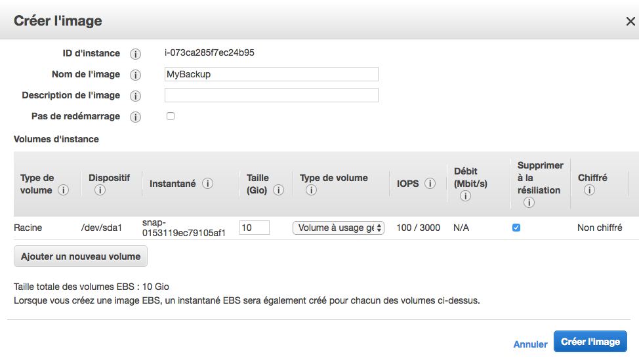Click the Annuler link
This screenshot has width=639, height=364.
pos(530,344)
